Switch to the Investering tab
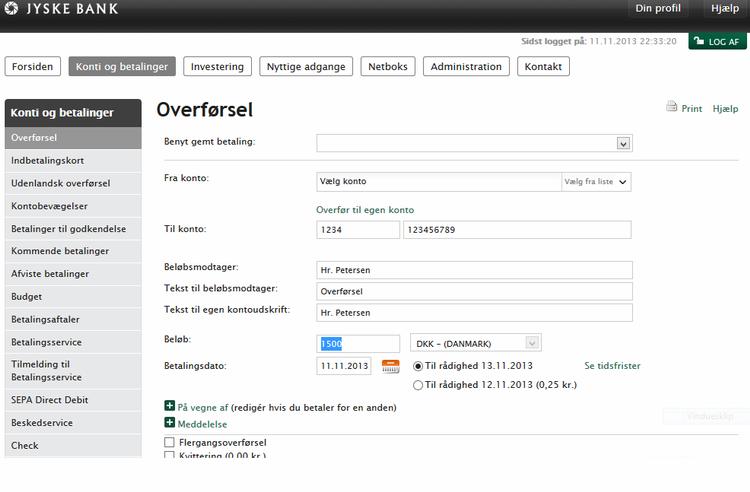Image resolution: width=750 pixels, height=492 pixels. click(217, 67)
